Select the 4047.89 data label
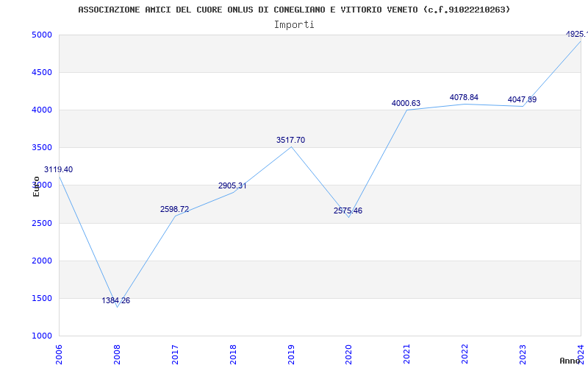 522,99
